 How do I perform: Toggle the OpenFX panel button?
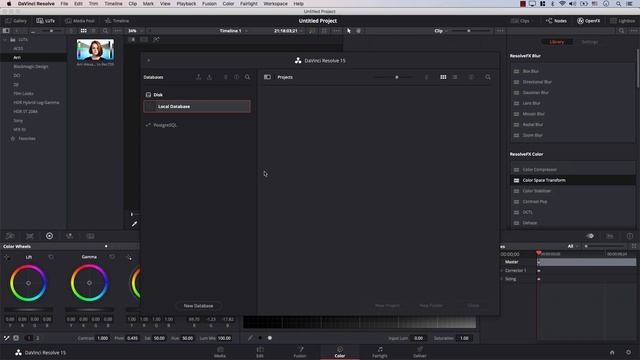(x=589, y=21)
